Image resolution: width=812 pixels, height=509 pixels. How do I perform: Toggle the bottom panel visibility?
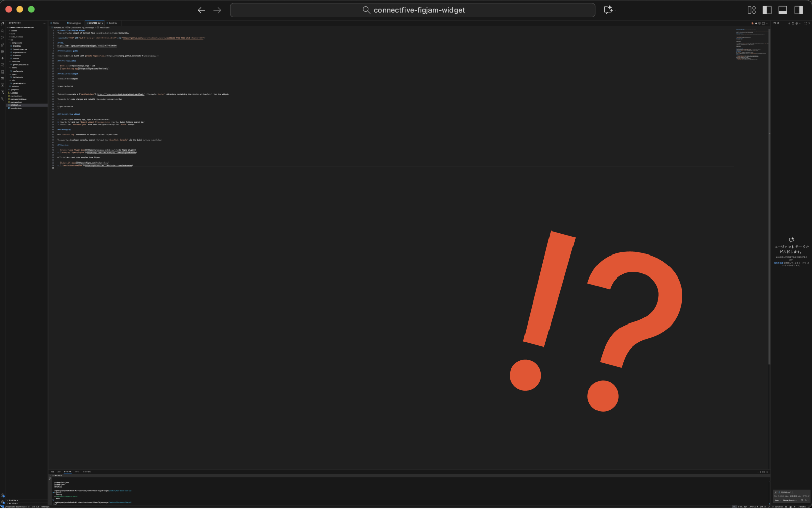click(782, 10)
